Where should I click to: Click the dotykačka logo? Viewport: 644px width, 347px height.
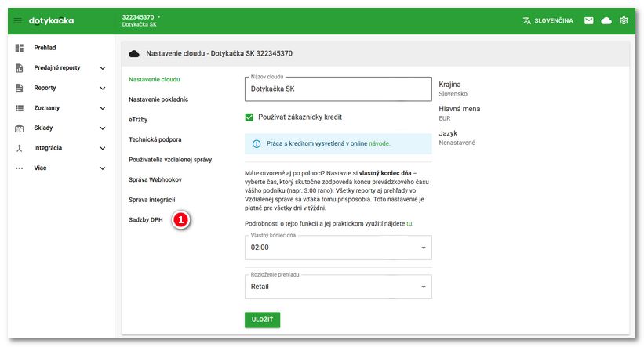coord(51,20)
